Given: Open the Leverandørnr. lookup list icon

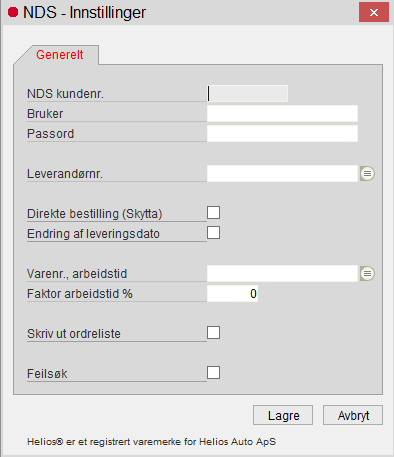Looking at the screenshot, I should pyautogui.click(x=367, y=174).
